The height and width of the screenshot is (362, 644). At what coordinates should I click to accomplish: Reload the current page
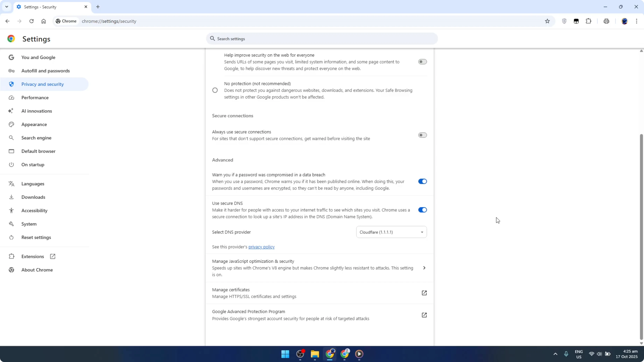click(x=31, y=21)
